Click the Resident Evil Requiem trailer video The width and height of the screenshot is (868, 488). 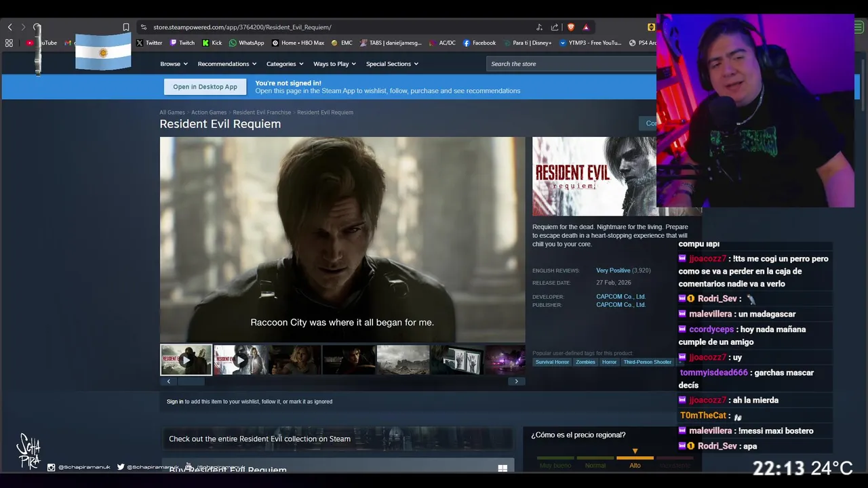point(342,239)
